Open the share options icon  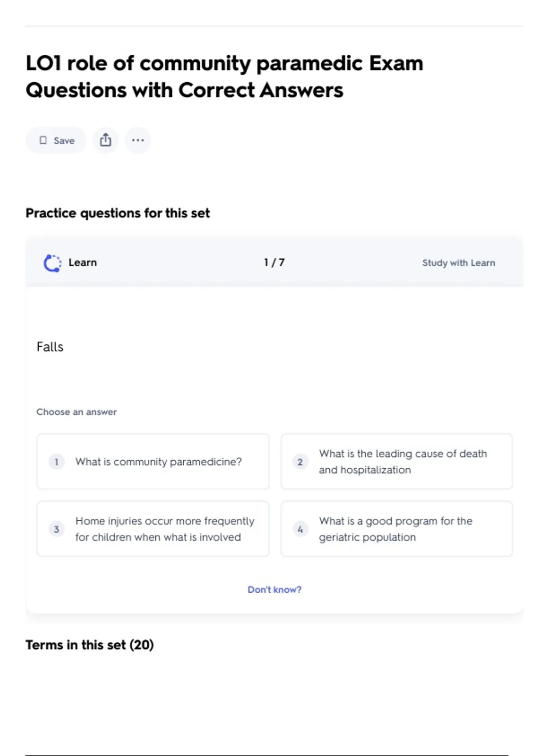click(105, 140)
